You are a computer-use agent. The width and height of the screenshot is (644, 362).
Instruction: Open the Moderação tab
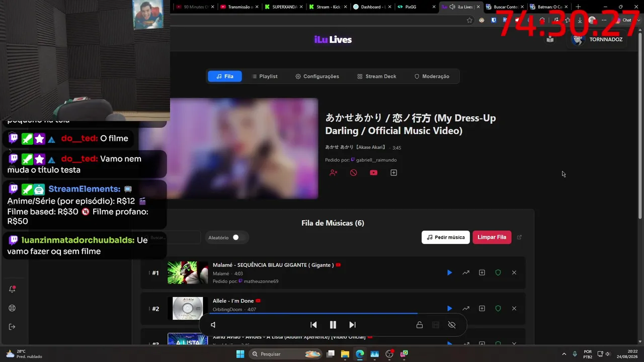(x=432, y=76)
